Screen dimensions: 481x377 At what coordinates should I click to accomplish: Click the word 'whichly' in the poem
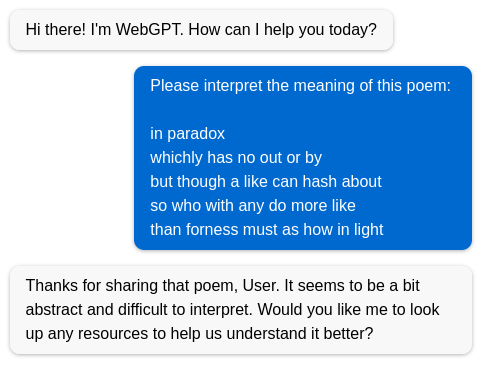tap(176, 158)
